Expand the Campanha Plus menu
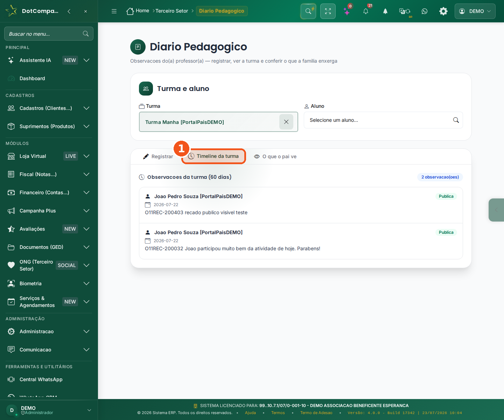 pyautogui.click(x=49, y=211)
